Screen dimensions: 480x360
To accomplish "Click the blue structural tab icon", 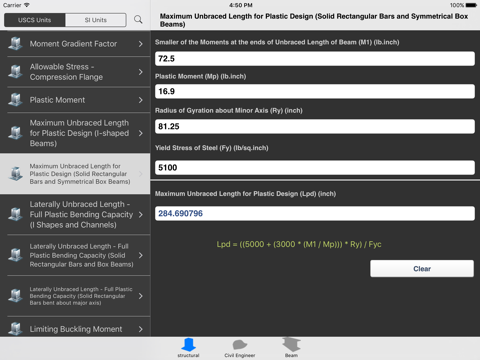I will pos(188,345).
